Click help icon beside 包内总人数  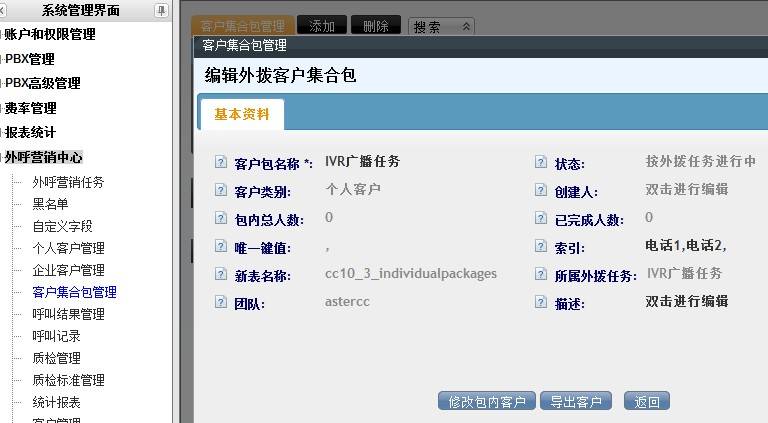(x=221, y=218)
